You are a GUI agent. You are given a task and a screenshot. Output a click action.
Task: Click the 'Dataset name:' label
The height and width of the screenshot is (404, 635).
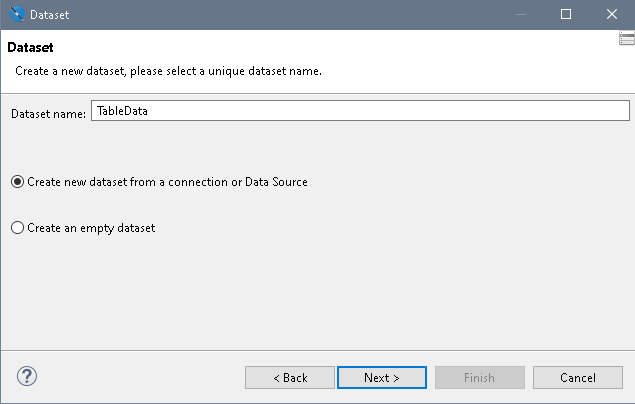(x=48, y=114)
